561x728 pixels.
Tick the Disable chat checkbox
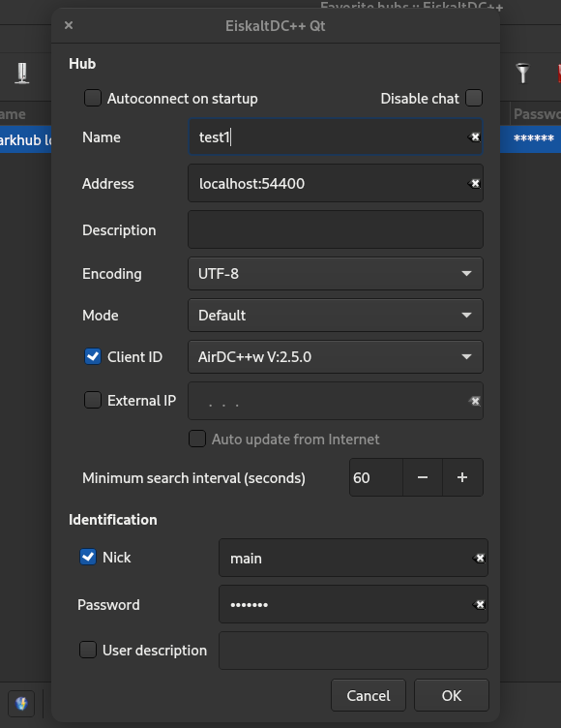pos(474,99)
